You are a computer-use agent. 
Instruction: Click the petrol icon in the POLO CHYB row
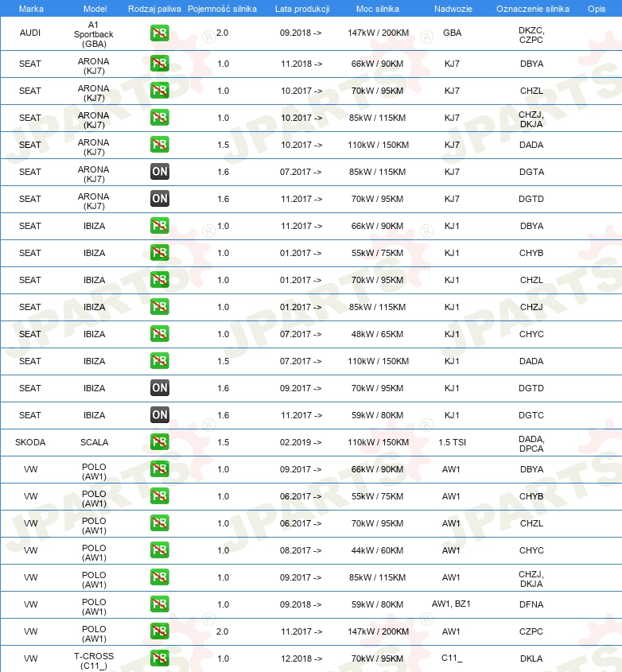point(159,495)
